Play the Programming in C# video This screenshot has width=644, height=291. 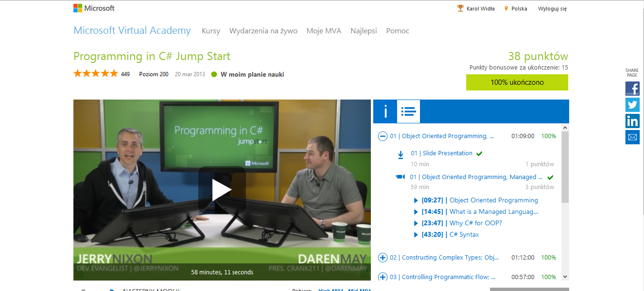point(222,190)
